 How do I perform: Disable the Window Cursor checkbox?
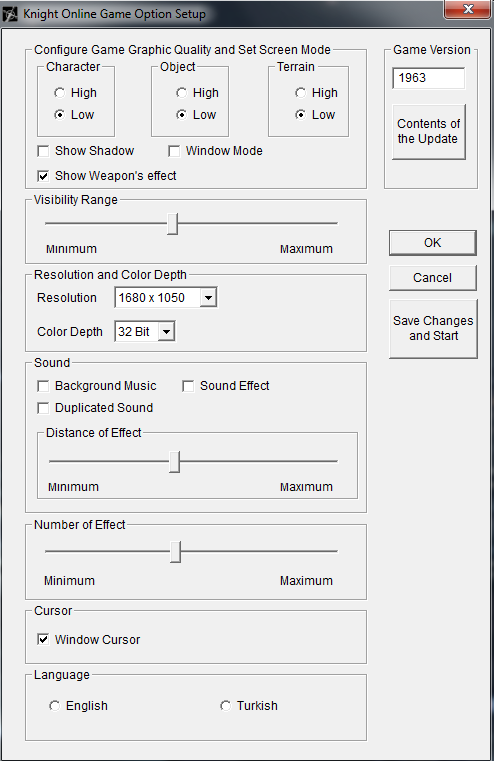(x=43, y=639)
